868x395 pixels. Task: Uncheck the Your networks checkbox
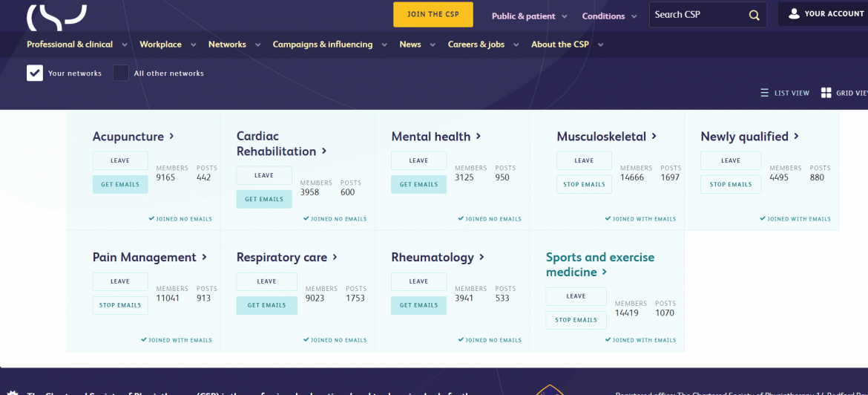(35, 73)
